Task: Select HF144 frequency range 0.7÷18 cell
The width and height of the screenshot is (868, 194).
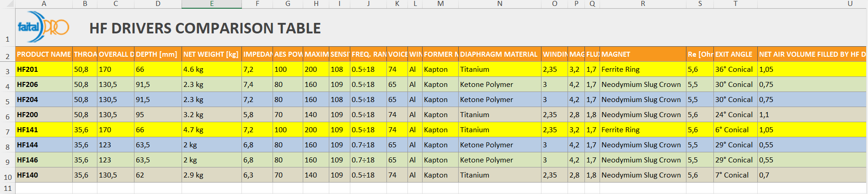Action: coord(368,145)
